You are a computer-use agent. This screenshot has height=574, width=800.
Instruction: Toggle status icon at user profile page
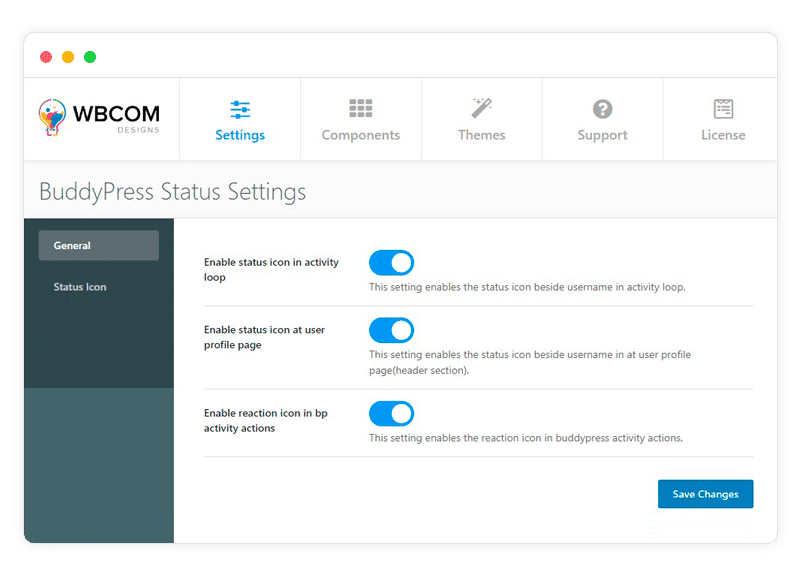(391, 331)
